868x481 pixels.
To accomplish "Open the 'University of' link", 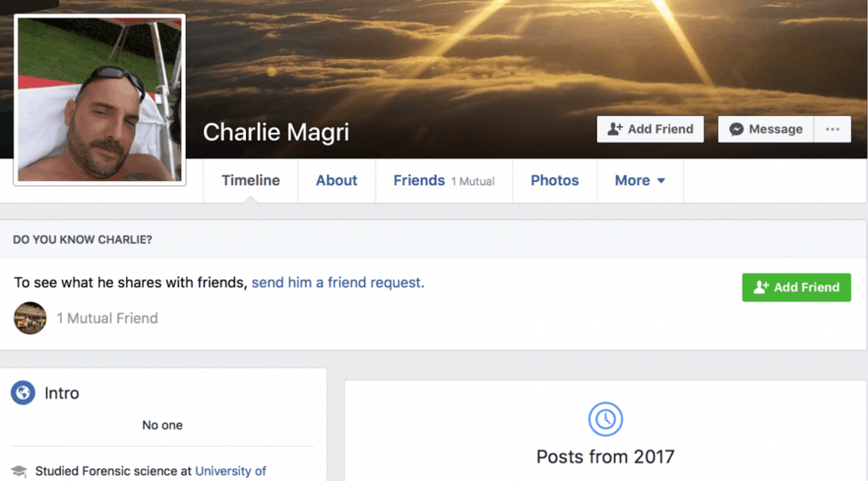I will click(x=231, y=471).
